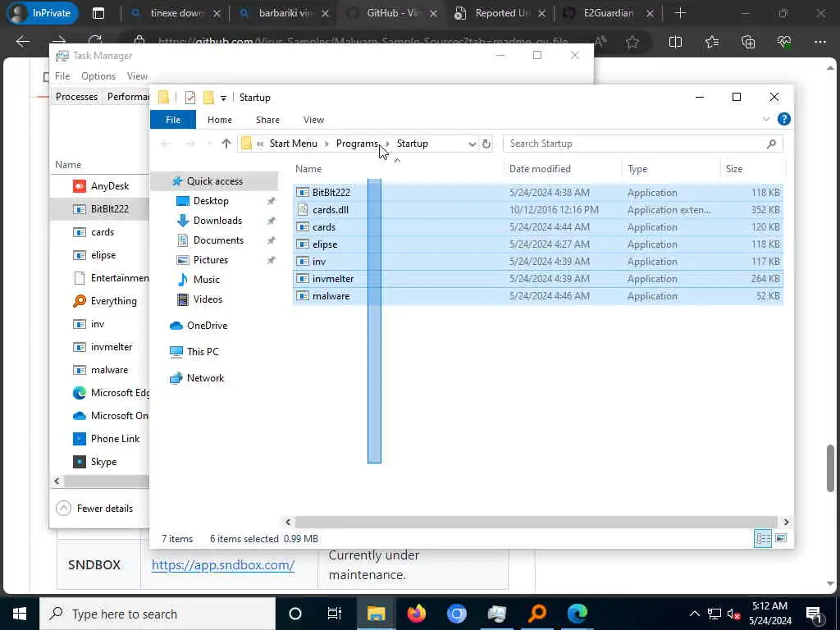The image size is (840, 630).
Task: Select the Programs breadcrumb in address bar
Action: click(x=357, y=144)
